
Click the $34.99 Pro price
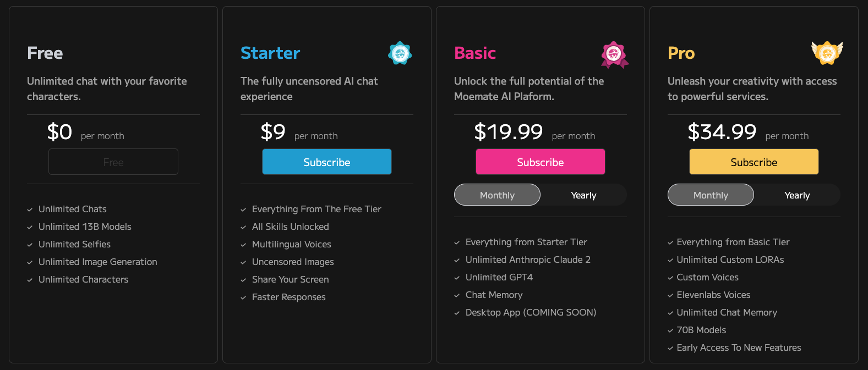point(722,132)
